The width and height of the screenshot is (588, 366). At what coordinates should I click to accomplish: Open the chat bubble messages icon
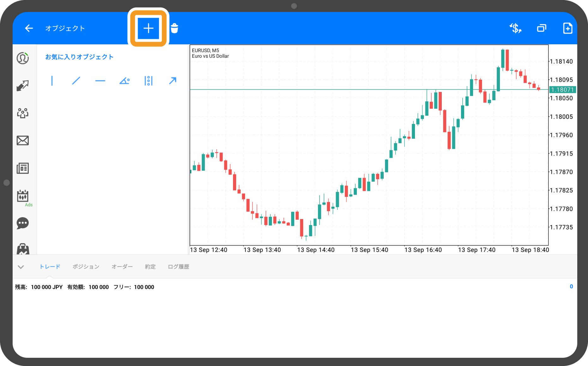click(x=23, y=223)
